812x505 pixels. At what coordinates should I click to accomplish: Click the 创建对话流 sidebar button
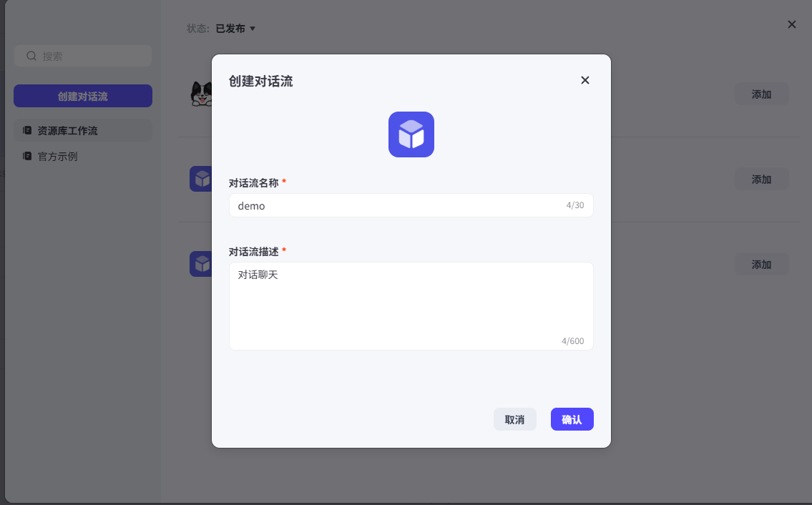(x=83, y=96)
